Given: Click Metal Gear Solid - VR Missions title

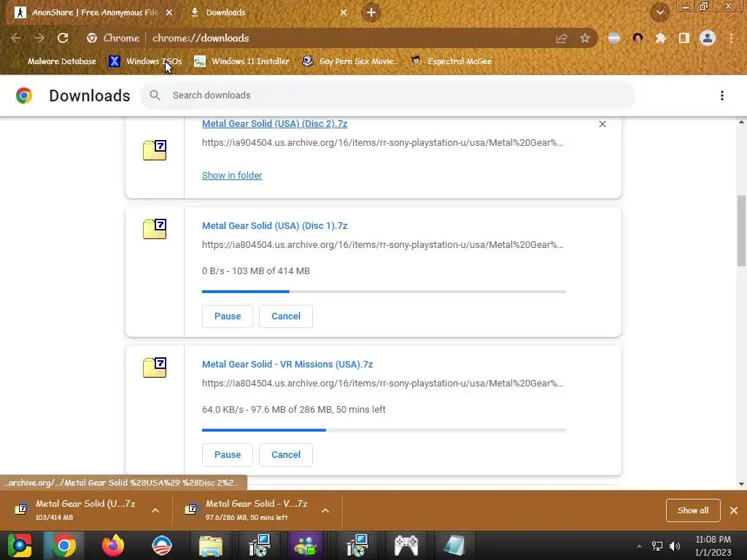Looking at the screenshot, I should [287, 365].
